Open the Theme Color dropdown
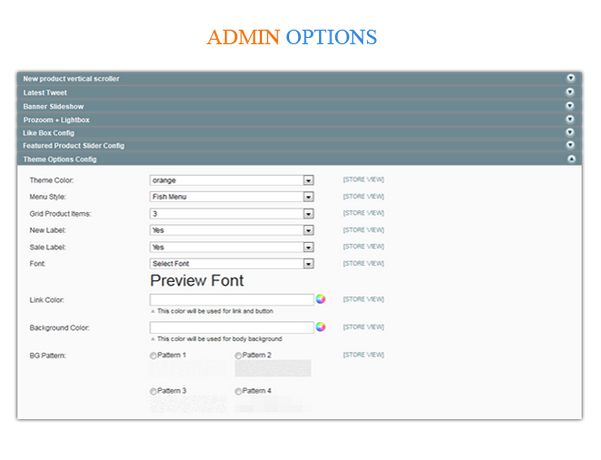Screen dimensions: 601x460 309,180
